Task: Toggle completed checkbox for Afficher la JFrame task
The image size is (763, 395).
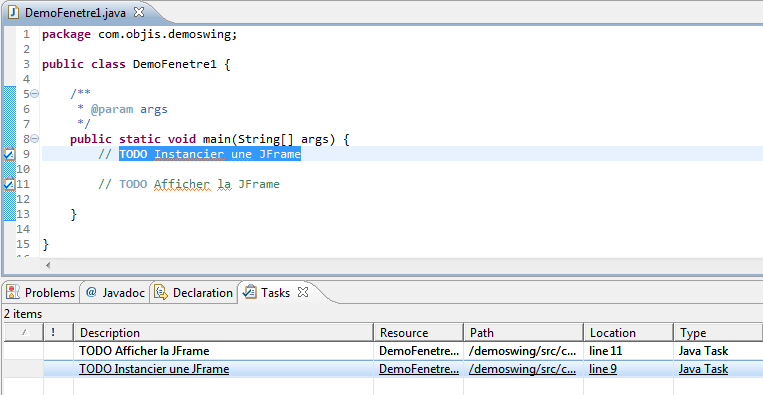Action: coord(24,351)
